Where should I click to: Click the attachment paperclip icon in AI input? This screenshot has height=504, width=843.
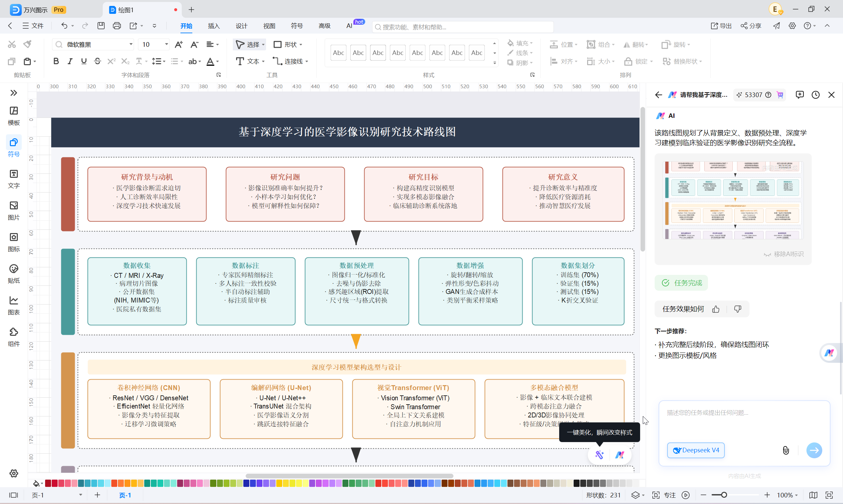point(786,450)
